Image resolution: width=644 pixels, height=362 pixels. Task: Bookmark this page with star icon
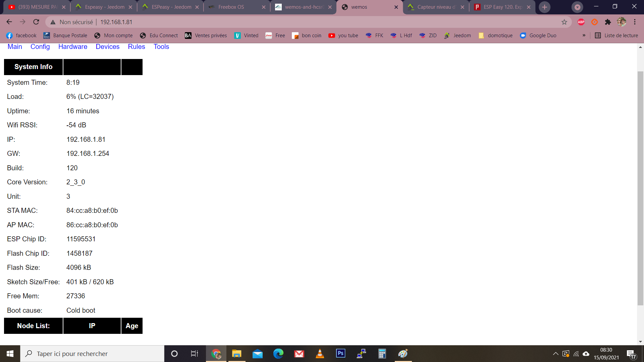(564, 22)
